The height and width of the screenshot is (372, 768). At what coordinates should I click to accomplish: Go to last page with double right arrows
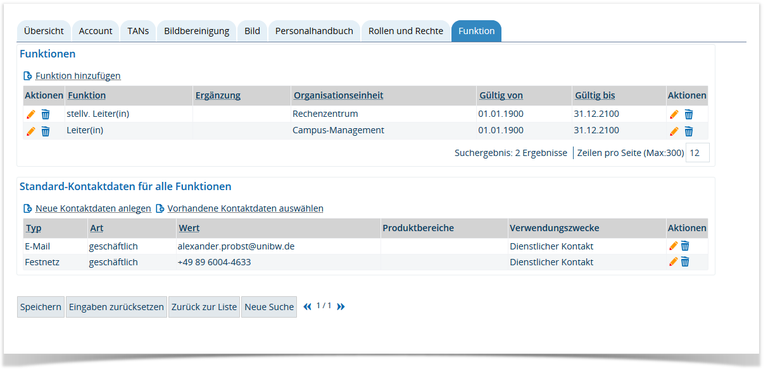click(x=341, y=307)
